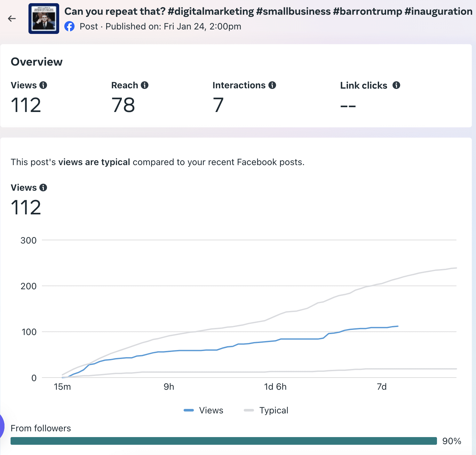This screenshot has width=476, height=455.
Task: Open the Views info tooltip above the chart
Action: click(44, 188)
